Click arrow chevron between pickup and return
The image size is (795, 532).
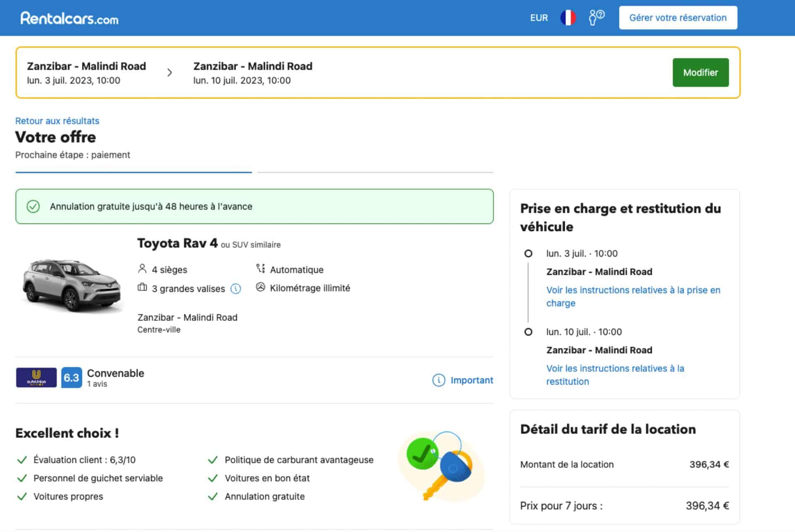[169, 73]
